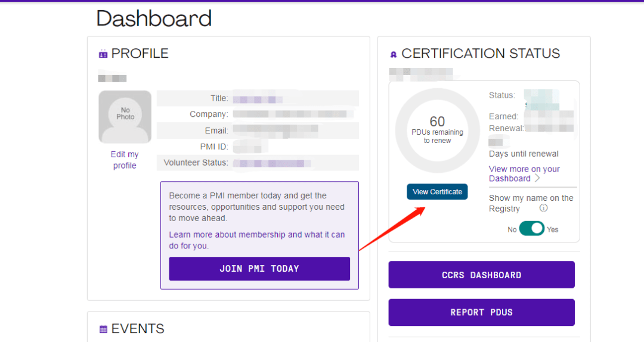Select the Volunteer Status row

point(258,163)
